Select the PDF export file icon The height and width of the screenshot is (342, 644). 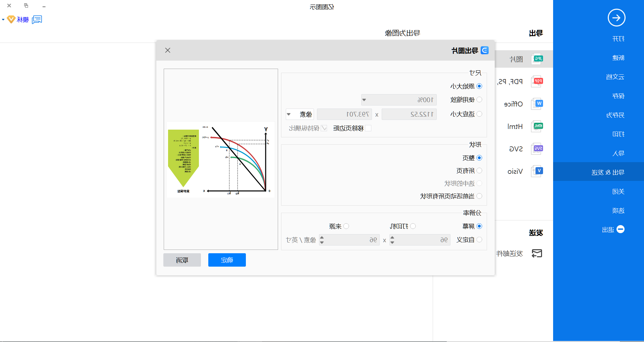(537, 81)
